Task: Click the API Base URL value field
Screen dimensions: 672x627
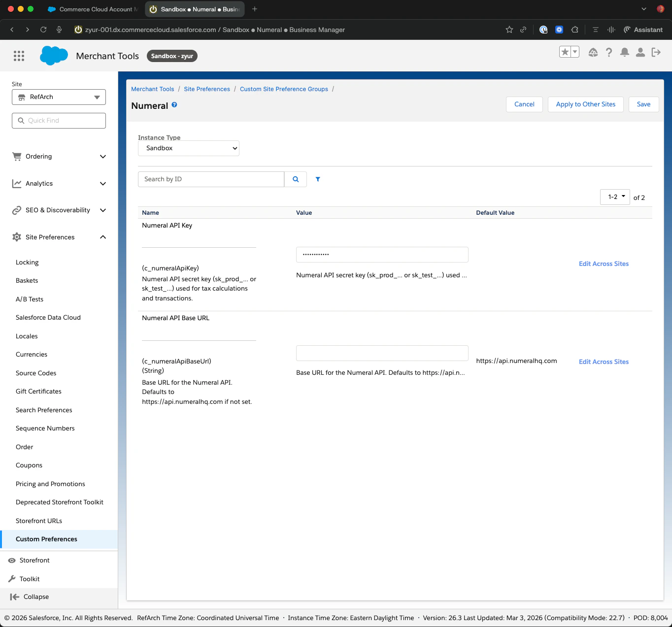Action: 382,353
